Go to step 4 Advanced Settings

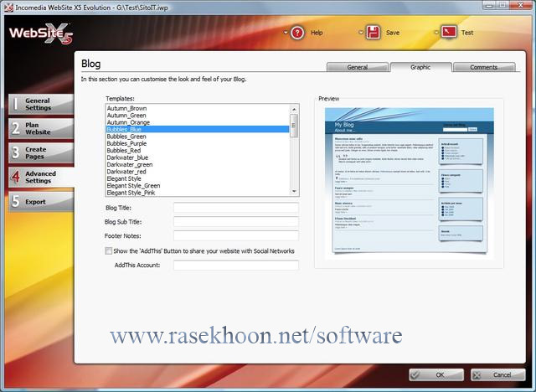tap(41, 177)
